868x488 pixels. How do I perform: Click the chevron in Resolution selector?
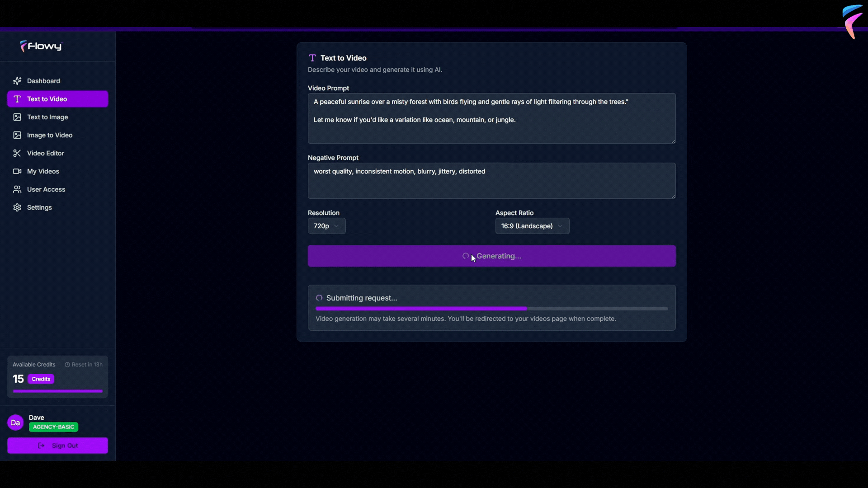tap(336, 226)
